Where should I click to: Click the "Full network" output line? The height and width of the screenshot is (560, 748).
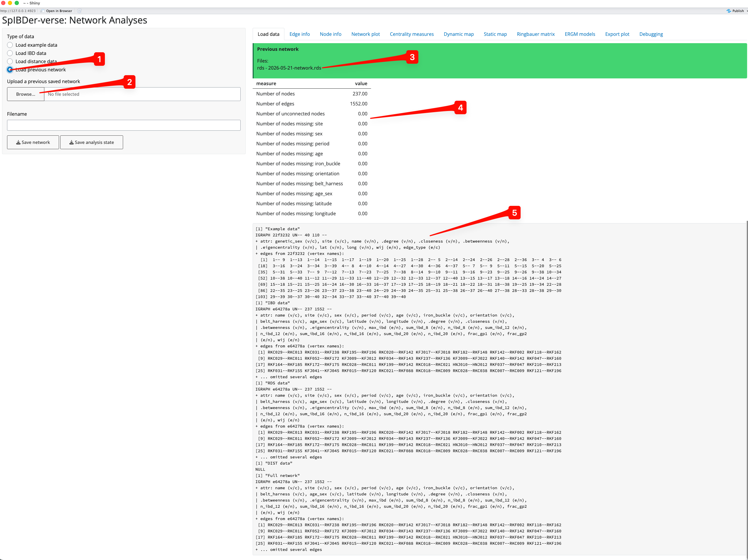(x=278, y=475)
